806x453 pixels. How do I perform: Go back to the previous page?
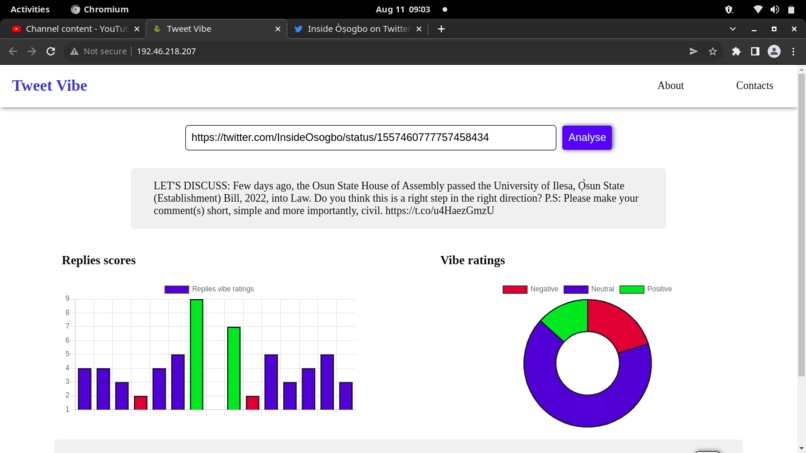pos(13,51)
